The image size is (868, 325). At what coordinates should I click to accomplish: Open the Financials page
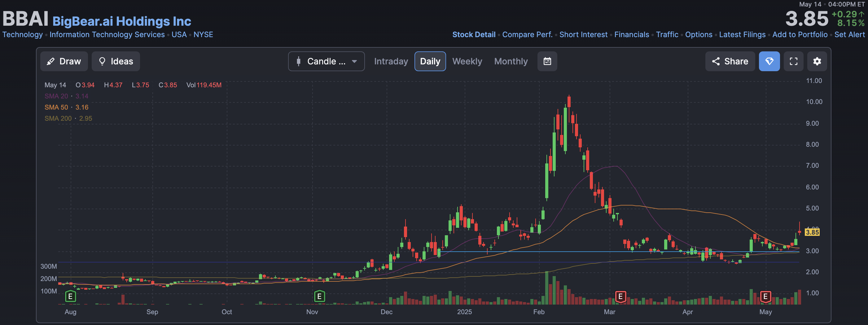click(631, 34)
